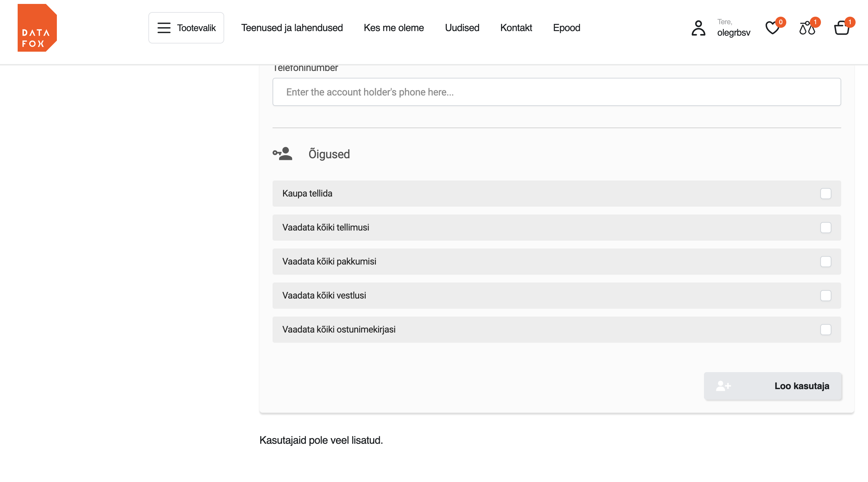The height and width of the screenshot is (482, 868).
Task: Click the olegrbsv username link
Action: 734,33
